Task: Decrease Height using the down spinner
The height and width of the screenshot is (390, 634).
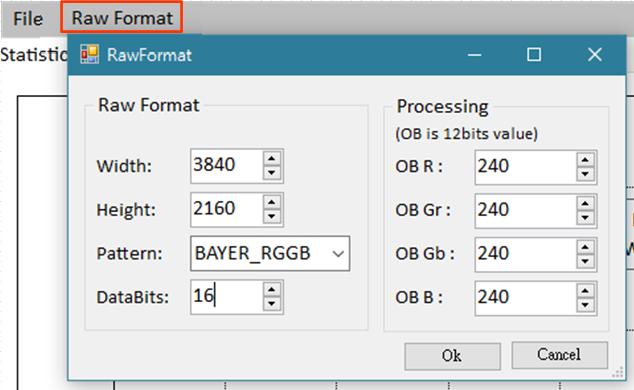Action: click(x=272, y=217)
